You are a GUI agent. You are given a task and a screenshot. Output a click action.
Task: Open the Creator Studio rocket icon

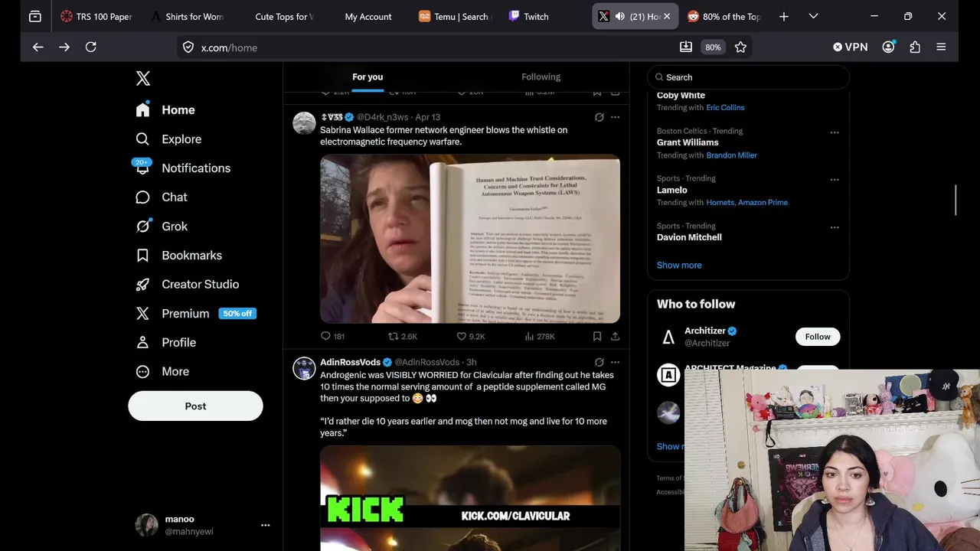[x=142, y=284]
